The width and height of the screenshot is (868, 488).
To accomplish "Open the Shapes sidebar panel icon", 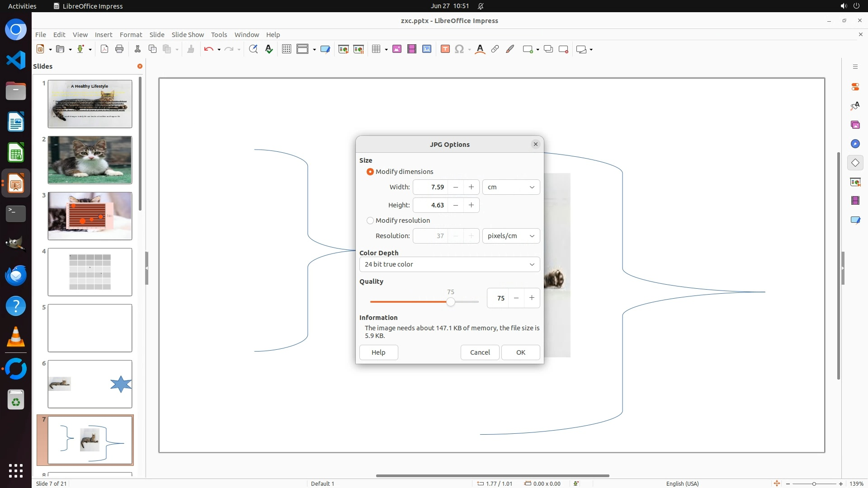I will (x=855, y=163).
